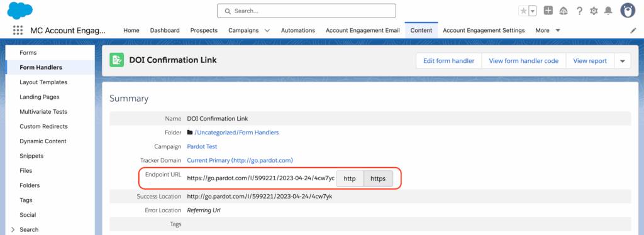This screenshot has width=644, height=235.
Task: Open the Campaigns tab
Action: pos(243,30)
